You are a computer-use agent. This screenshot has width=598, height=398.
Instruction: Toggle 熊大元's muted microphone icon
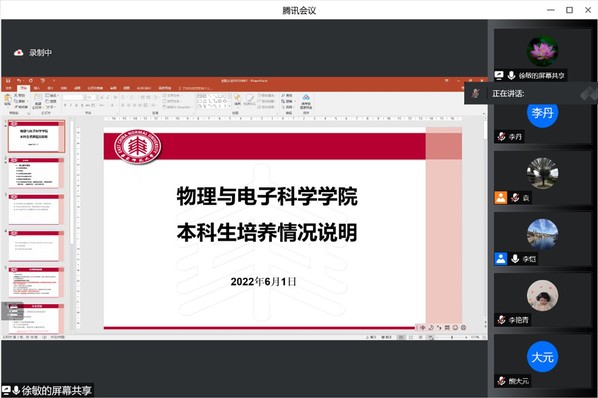tap(502, 380)
